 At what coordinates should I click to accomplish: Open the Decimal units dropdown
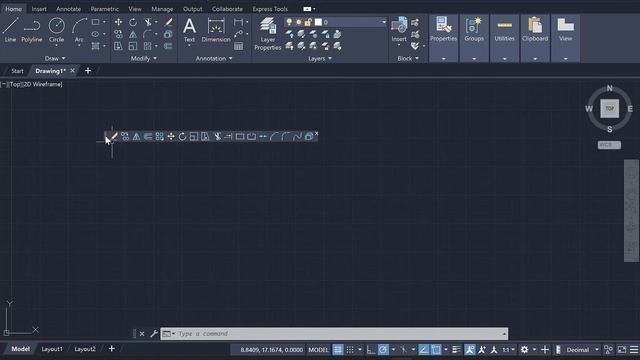[596, 350]
